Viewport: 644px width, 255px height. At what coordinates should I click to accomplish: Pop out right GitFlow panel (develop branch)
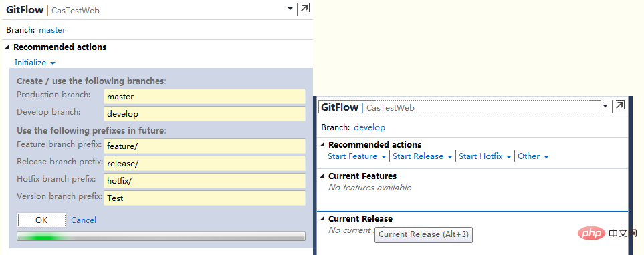(620, 105)
